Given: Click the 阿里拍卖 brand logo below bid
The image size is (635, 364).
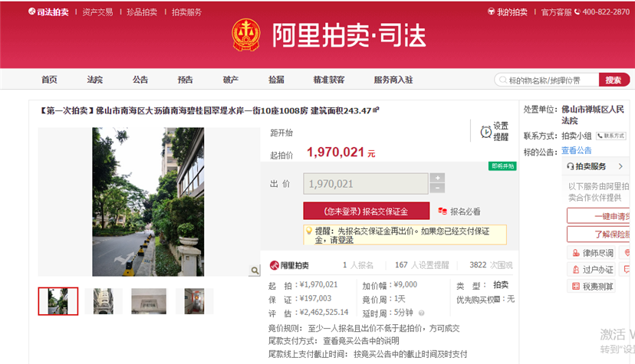Looking at the screenshot, I should [x=290, y=265].
